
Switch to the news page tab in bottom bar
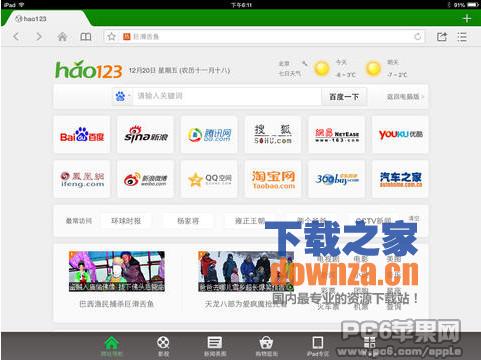point(215,347)
